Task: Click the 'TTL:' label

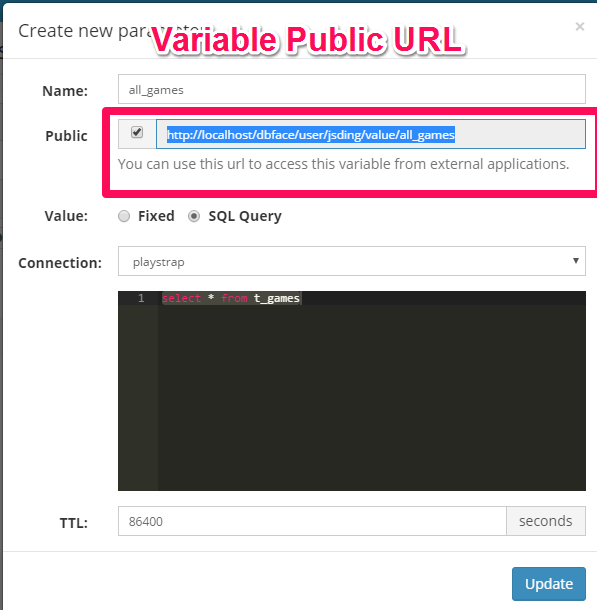Action: [x=74, y=523]
